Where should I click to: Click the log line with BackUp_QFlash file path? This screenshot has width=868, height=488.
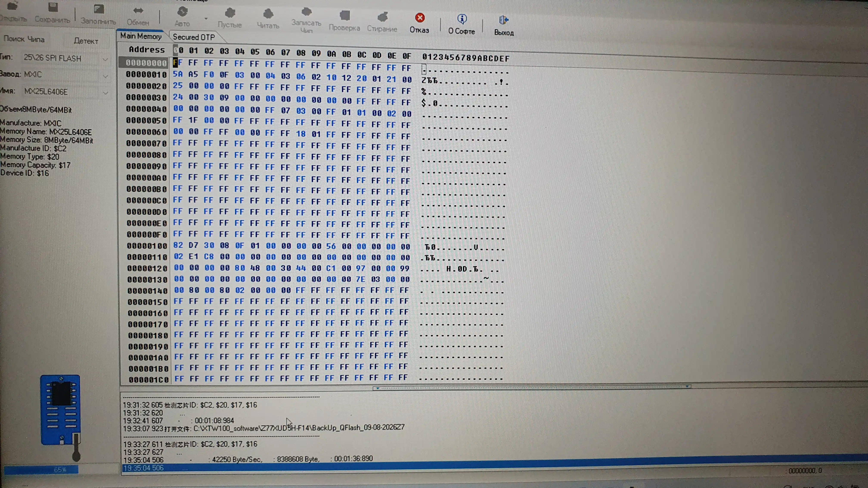[x=263, y=428]
